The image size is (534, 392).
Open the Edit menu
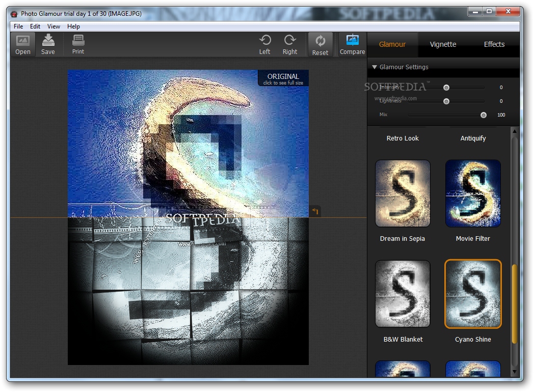[35, 26]
